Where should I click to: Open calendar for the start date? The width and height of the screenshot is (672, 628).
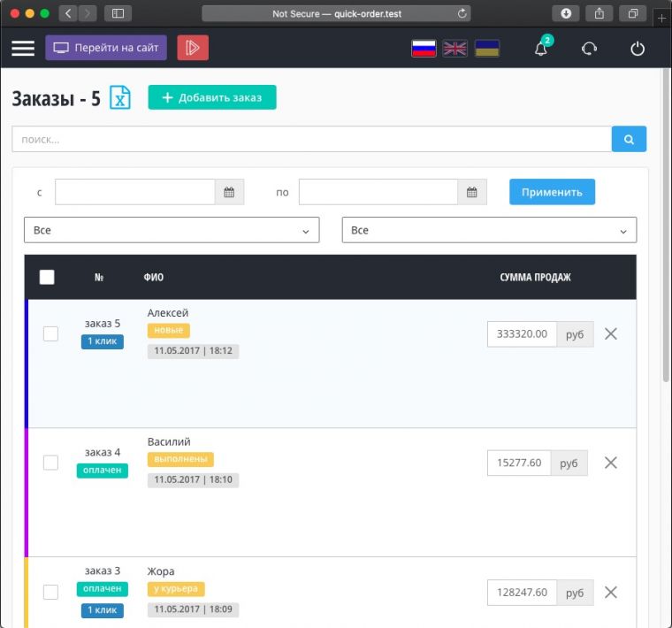click(229, 192)
